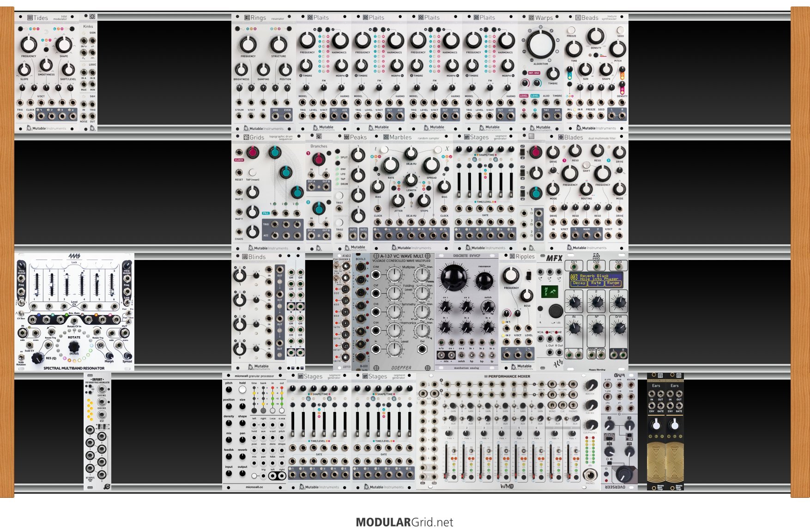Click the 'DISCRETE SVVCF' title text
Screen dimensions: 810x532
click(467, 255)
